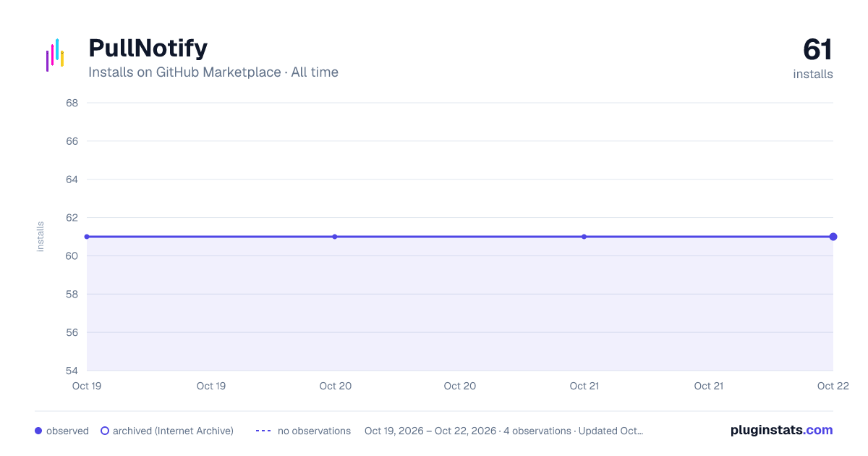Click the Oct 22 x-axis label

click(x=833, y=386)
